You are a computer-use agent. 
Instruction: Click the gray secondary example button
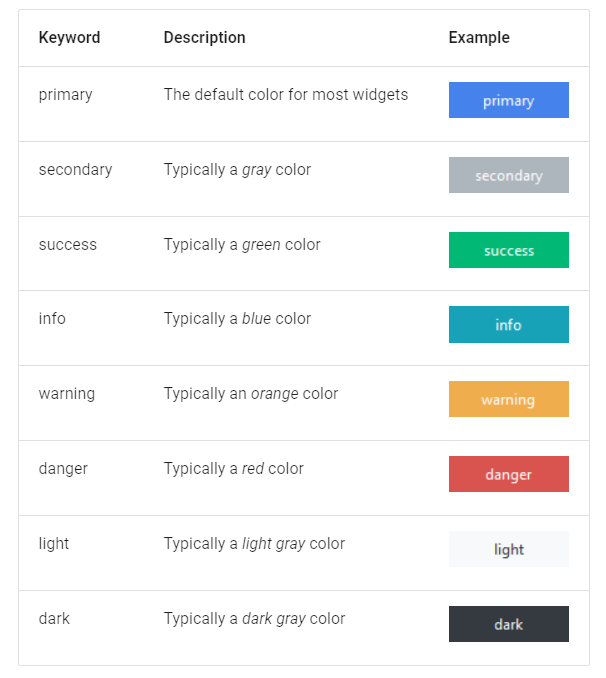509,175
